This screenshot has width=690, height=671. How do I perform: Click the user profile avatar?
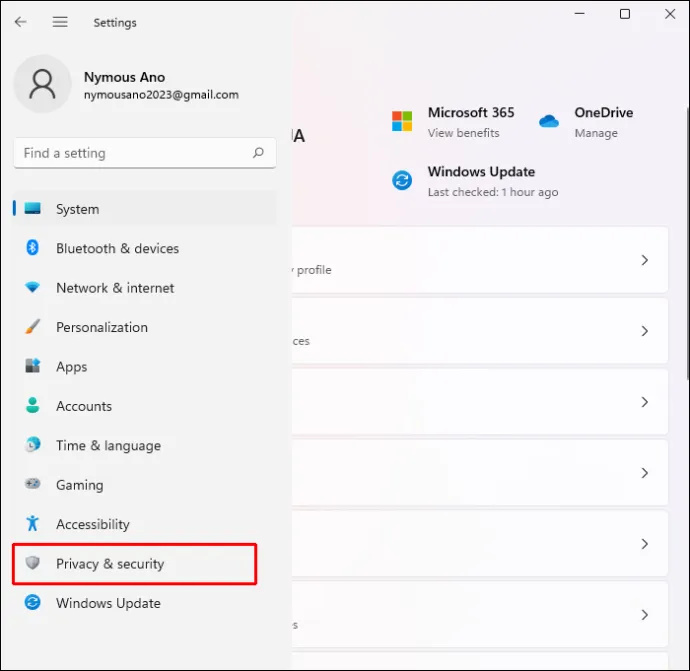click(43, 84)
